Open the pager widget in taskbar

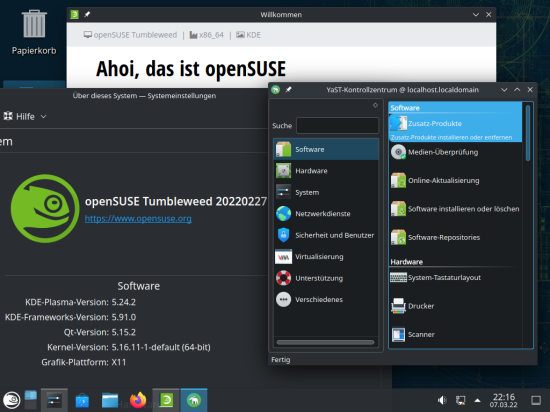click(x=31, y=400)
